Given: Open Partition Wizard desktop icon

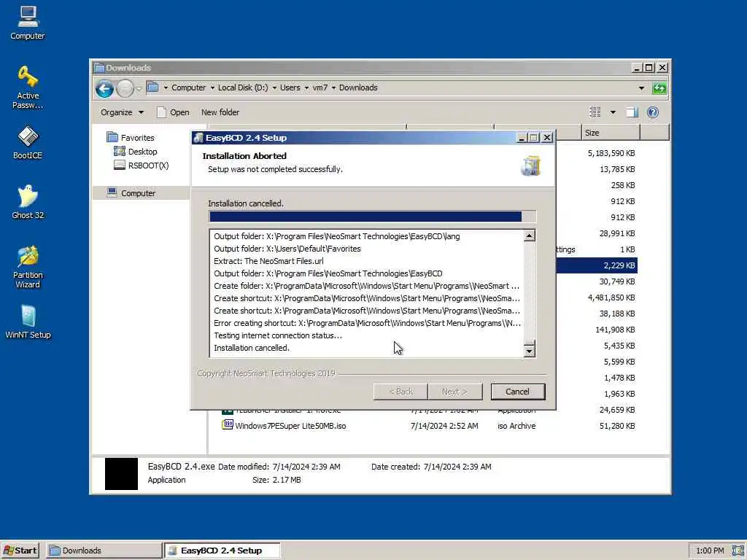Looking at the screenshot, I should (x=28, y=267).
